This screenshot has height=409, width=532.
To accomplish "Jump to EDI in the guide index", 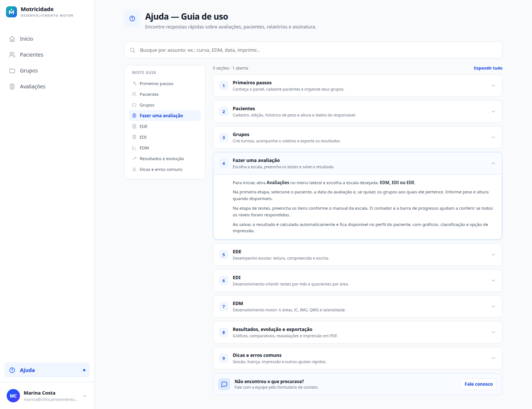I will pos(165,137).
